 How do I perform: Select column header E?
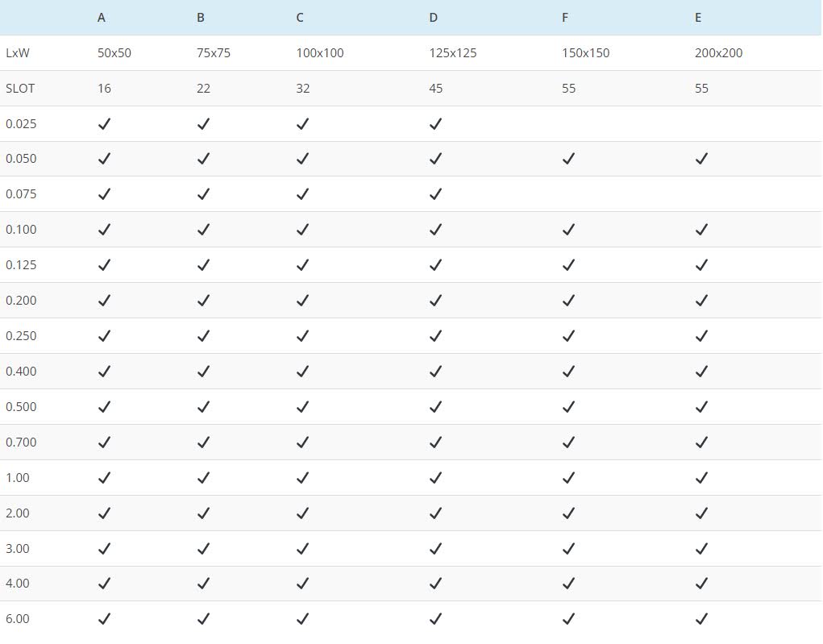[698, 18]
